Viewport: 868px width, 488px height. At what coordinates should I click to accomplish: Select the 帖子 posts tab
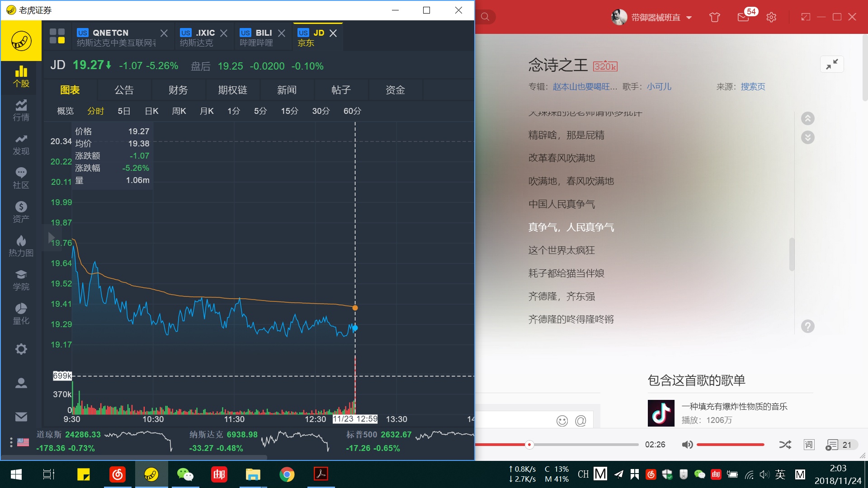pos(341,90)
